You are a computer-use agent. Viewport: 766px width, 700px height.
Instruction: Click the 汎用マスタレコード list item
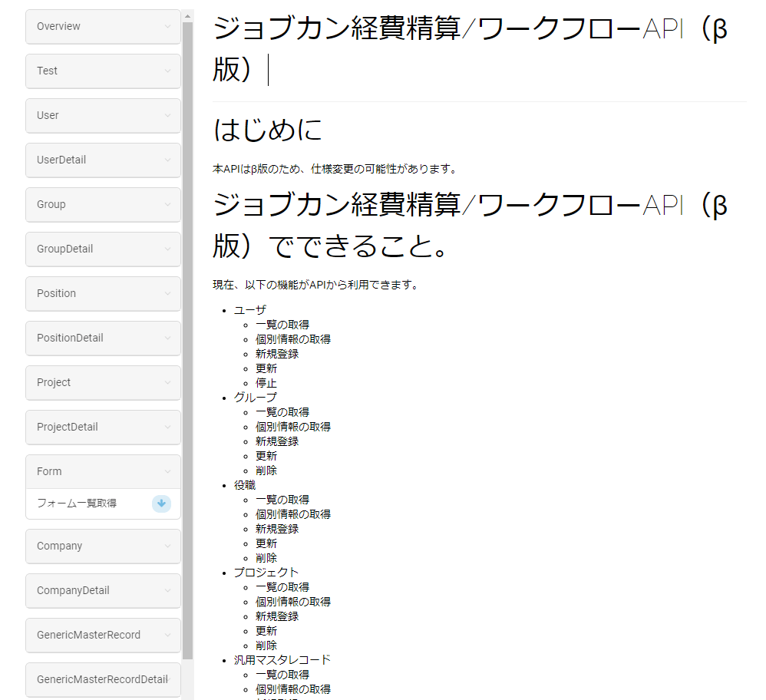(x=282, y=660)
